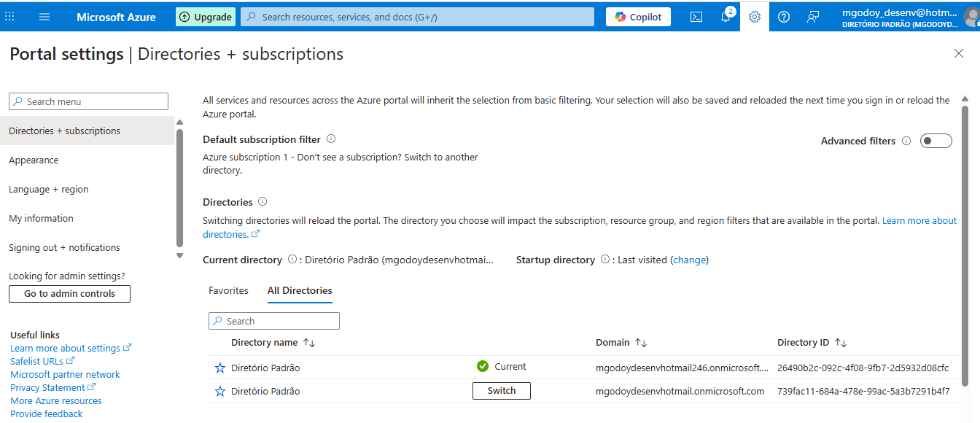Click the directories Search field
Screen dimensions: 980x423
[x=274, y=321]
